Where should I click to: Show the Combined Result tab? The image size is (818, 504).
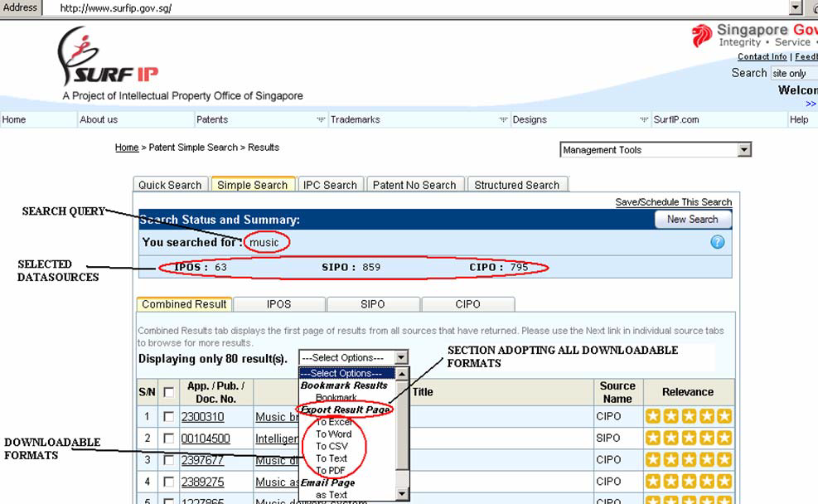[184, 304]
